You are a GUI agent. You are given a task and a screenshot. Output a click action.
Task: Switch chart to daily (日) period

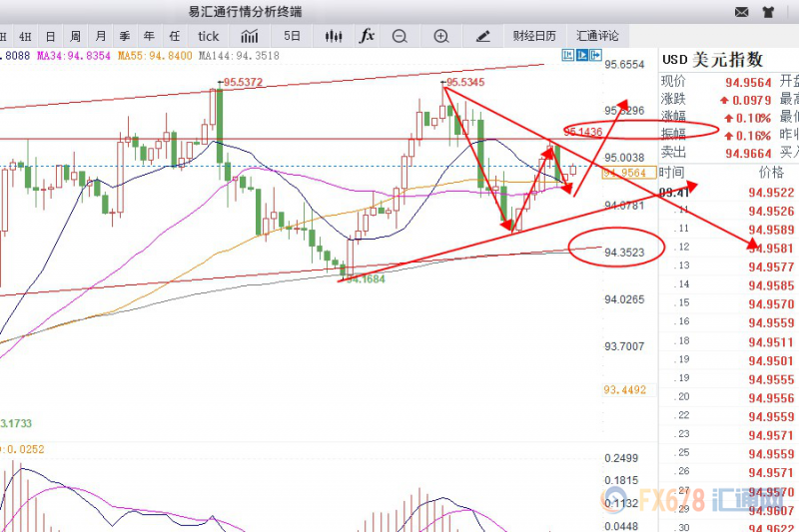pyautogui.click(x=49, y=36)
